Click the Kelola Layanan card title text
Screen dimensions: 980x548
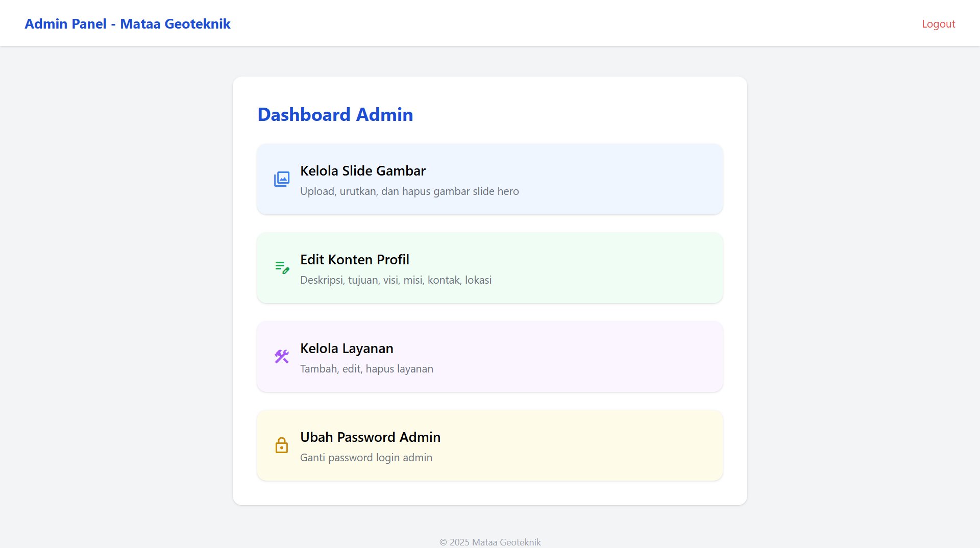tap(347, 348)
